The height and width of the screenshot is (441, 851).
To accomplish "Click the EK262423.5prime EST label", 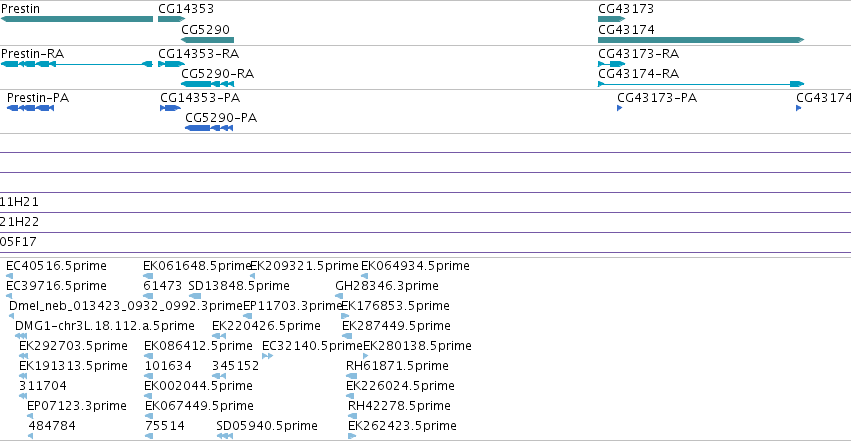I will pyautogui.click(x=403, y=426).
